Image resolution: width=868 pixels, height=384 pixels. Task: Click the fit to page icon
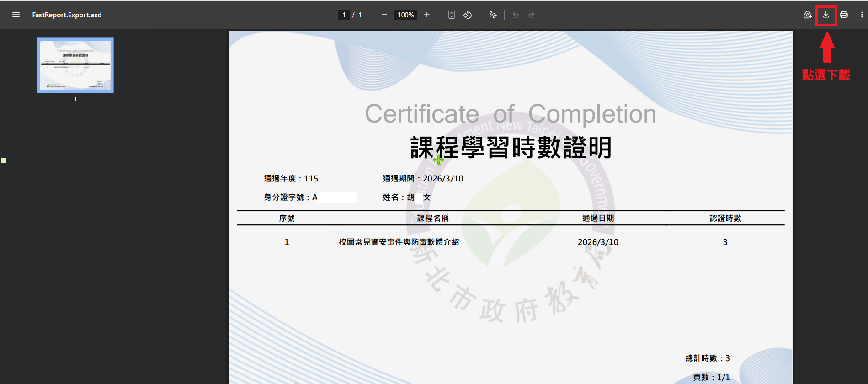click(x=451, y=15)
